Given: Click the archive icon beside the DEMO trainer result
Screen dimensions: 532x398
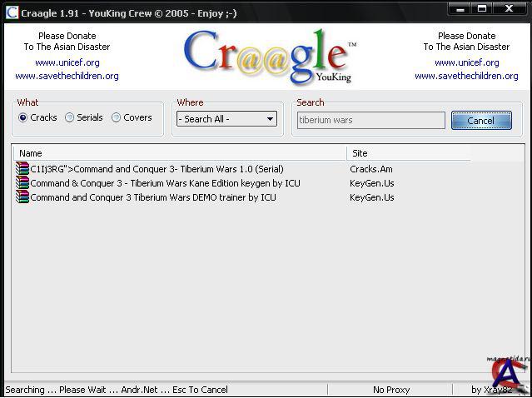Looking at the screenshot, I should (22, 197).
